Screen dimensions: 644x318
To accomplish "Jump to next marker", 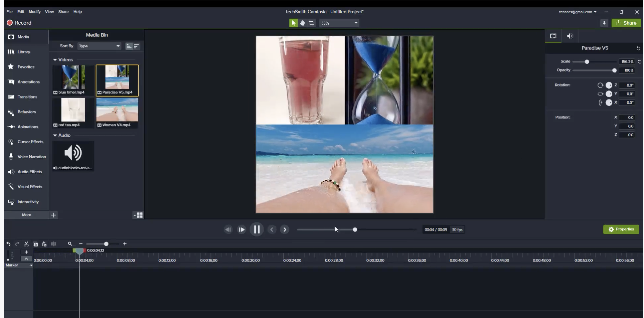I will [x=285, y=230].
